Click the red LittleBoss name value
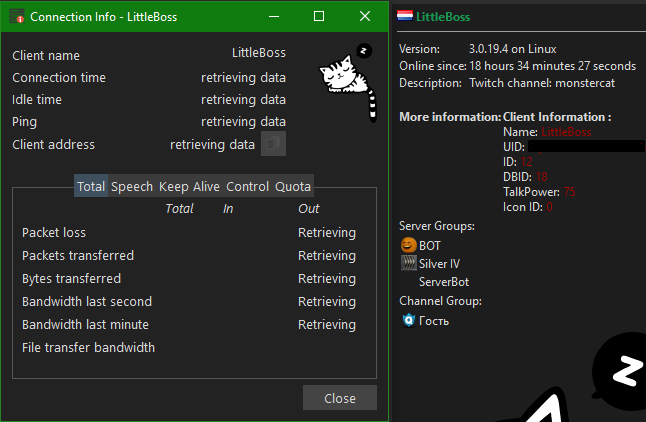 pyautogui.click(x=566, y=132)
